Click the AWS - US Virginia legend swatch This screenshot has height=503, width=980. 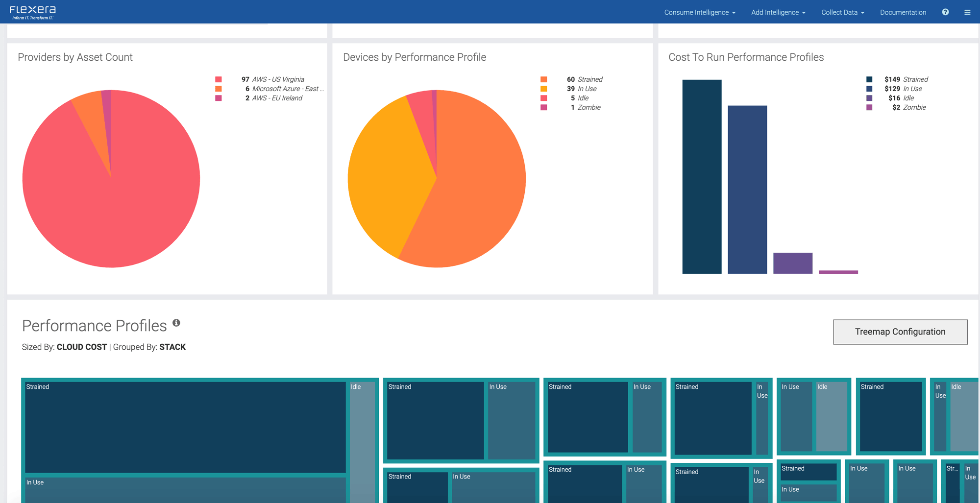(219, 79)
